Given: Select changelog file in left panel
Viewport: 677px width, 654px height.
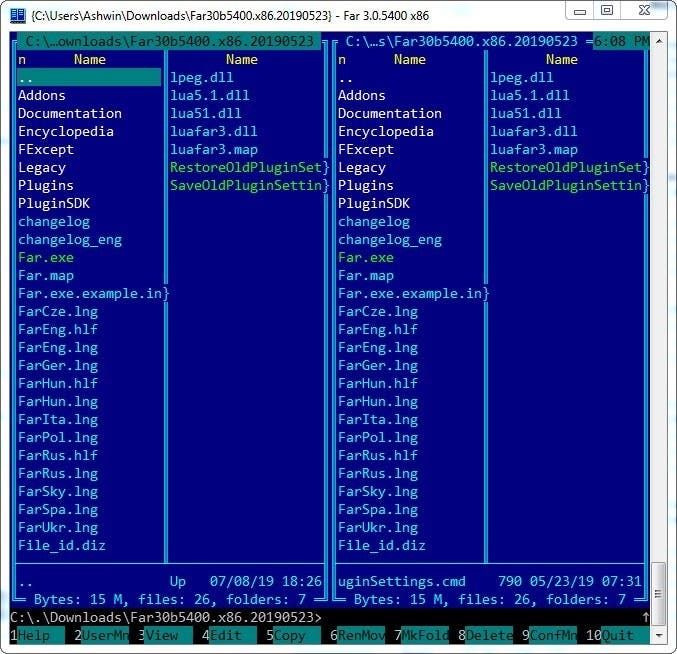Looking at the screenshot, I should pos(54,222).
